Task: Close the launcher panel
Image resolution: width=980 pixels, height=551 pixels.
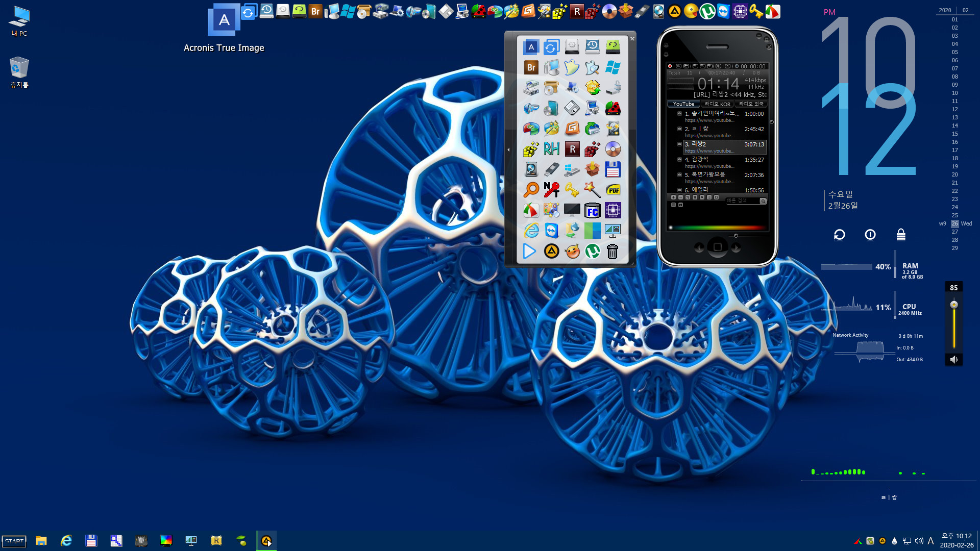Action: pos(632,39)
